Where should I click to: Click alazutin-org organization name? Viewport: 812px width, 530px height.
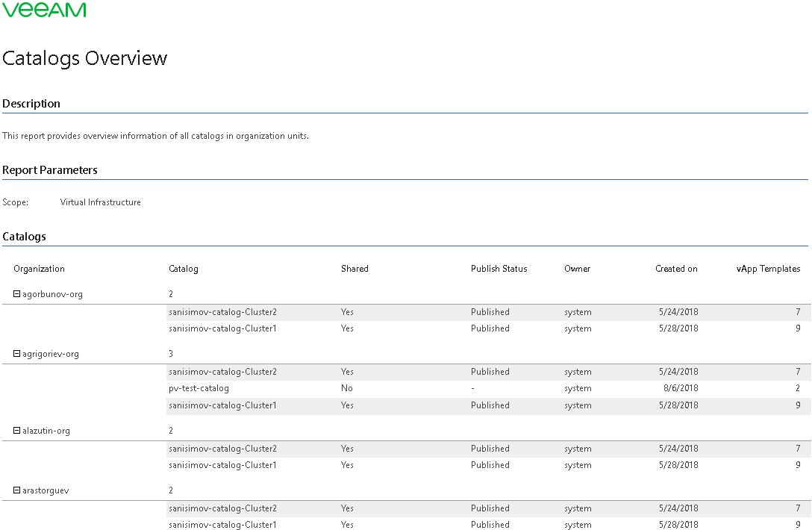click(x=46, y=431)
